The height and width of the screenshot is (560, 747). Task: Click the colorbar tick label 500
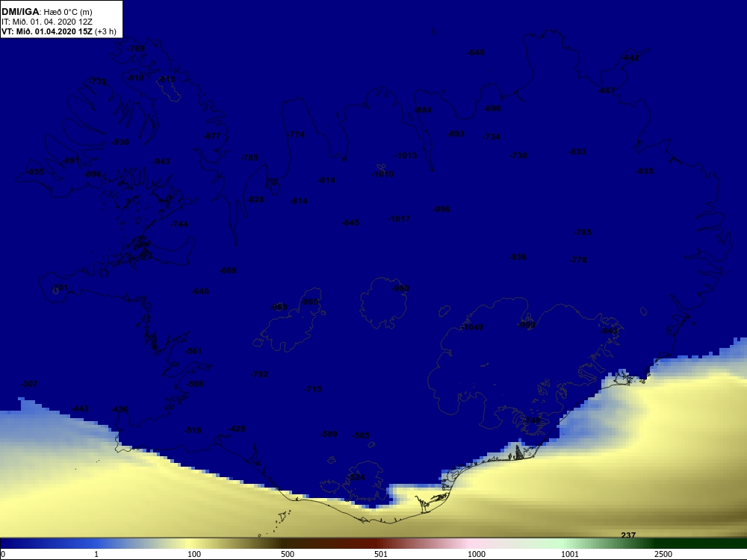click(x=288, y=554)
